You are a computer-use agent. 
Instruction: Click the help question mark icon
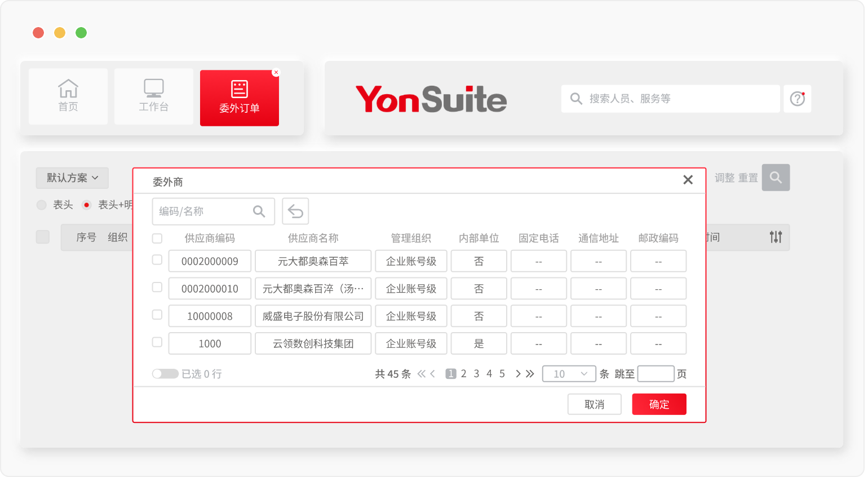797,99
